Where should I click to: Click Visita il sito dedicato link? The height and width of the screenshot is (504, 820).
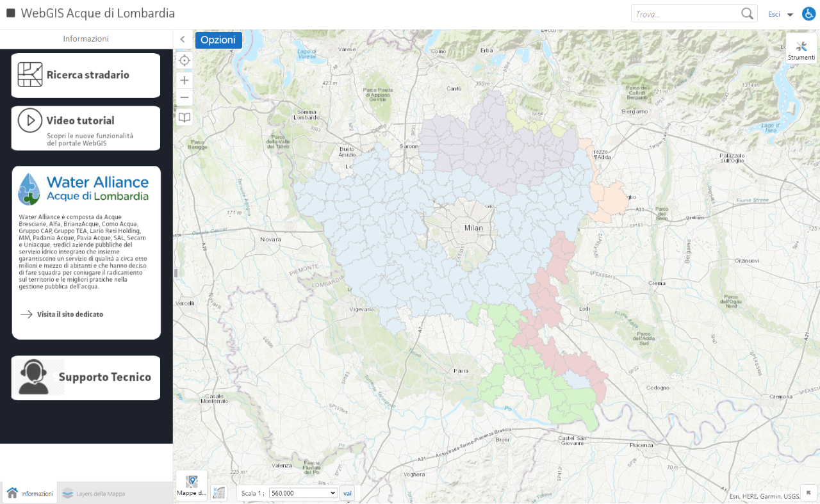coord(70,314)
